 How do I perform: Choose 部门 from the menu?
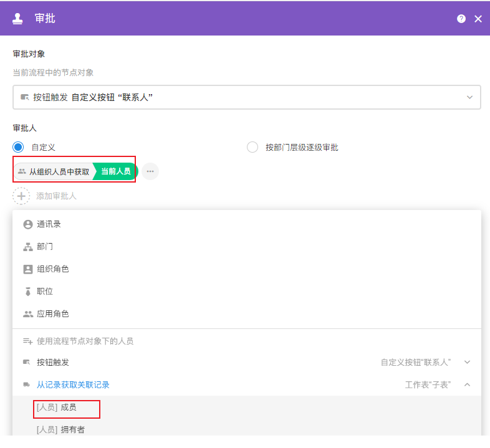45,247
